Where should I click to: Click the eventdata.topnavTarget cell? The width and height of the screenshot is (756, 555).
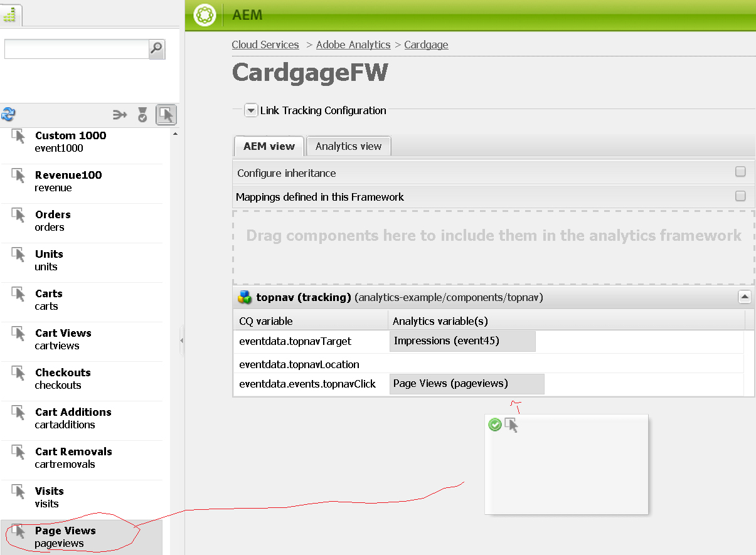coord(311,342)
